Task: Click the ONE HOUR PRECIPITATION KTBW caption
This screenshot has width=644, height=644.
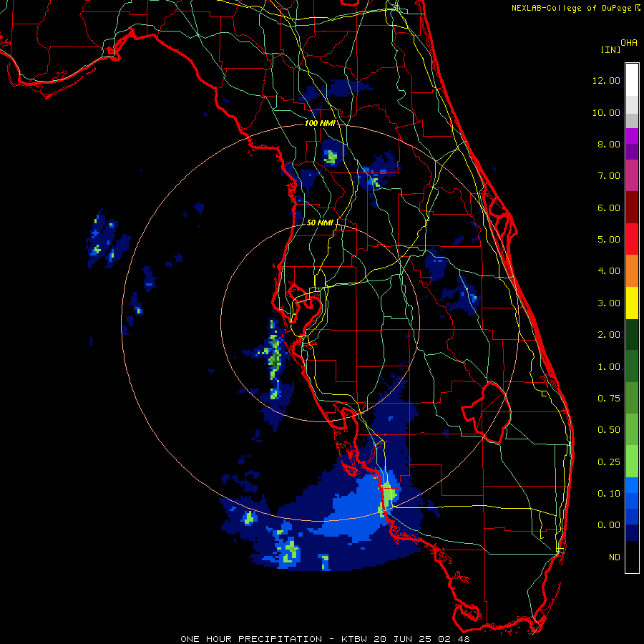Action: [x=325, y=639]
